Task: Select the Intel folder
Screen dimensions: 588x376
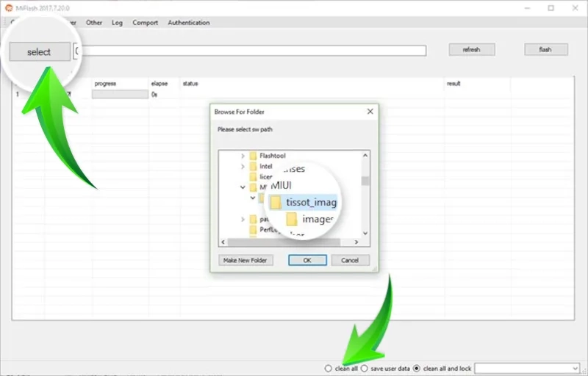Action: click(x=266, y=166)
